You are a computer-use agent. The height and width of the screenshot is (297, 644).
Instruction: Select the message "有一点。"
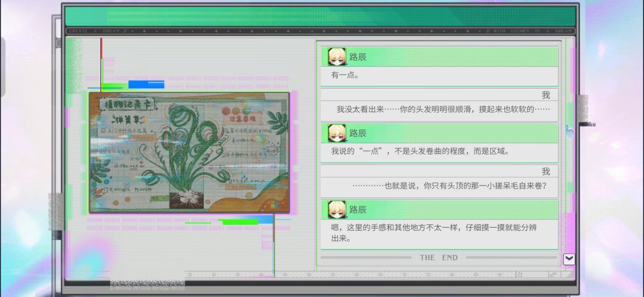pos(439,76)
